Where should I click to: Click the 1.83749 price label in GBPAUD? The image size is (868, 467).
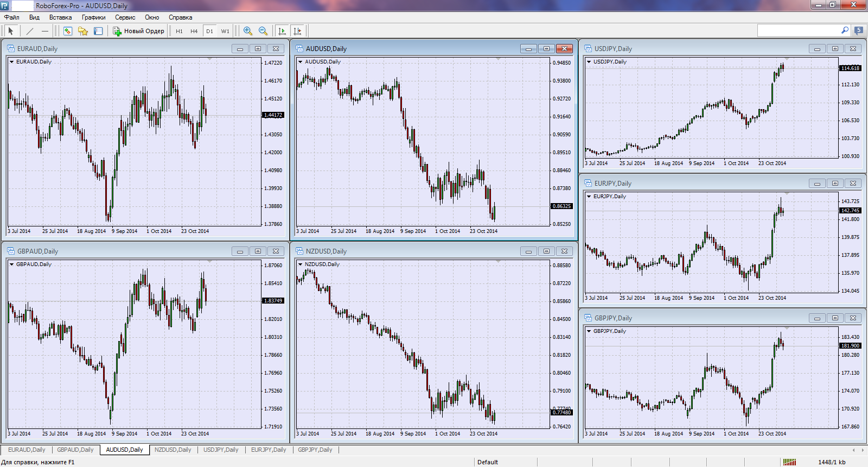pos(273,301)
